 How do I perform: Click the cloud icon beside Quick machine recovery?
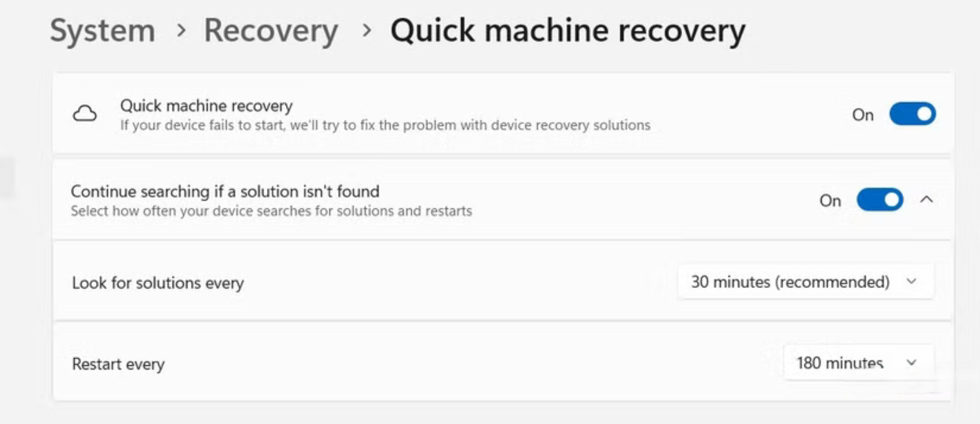86,113
